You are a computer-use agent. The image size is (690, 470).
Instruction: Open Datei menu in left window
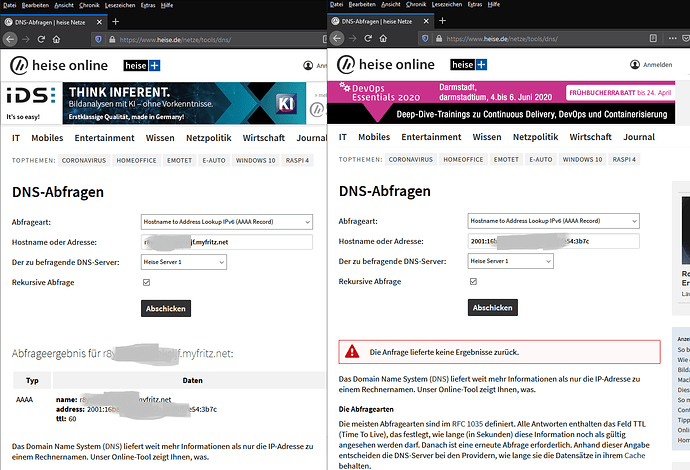9,5
